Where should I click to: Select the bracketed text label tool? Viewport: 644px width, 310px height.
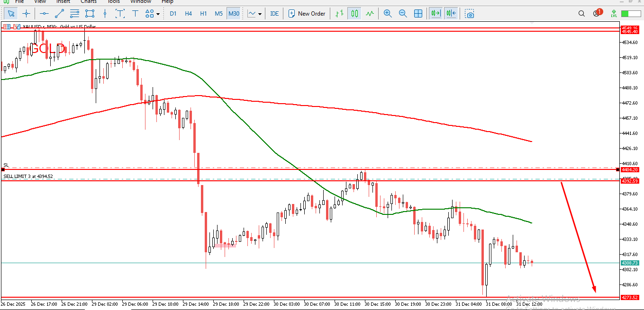120,14
